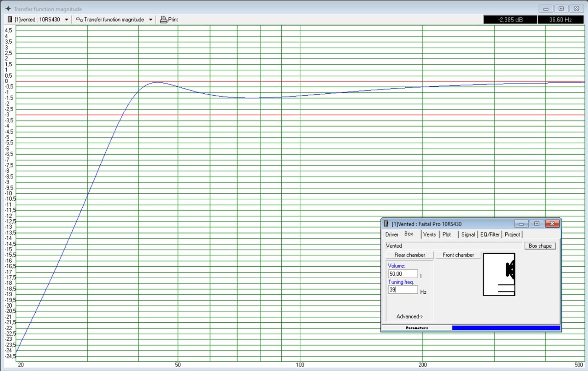Image resolution: width=588 pixels, height=371 pixels.
Task: Expand the Transfer function magnitude graph dropdown
Action: click(x=150, y=20)
